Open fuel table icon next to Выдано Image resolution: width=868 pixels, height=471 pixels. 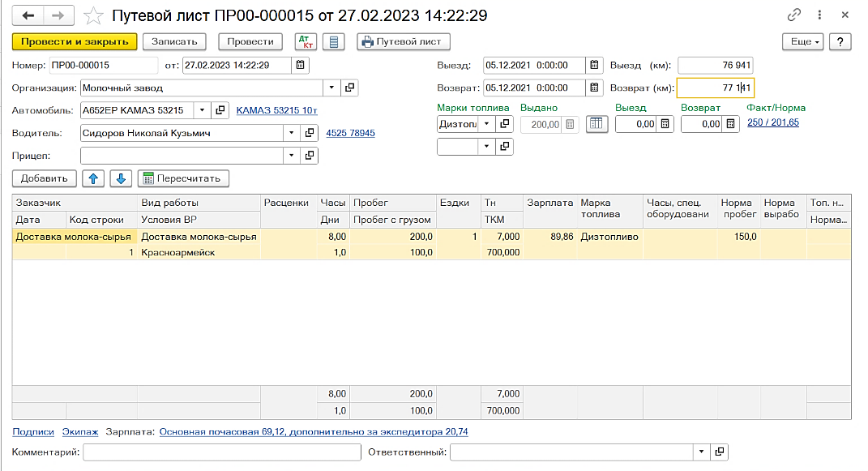point(596,124)
